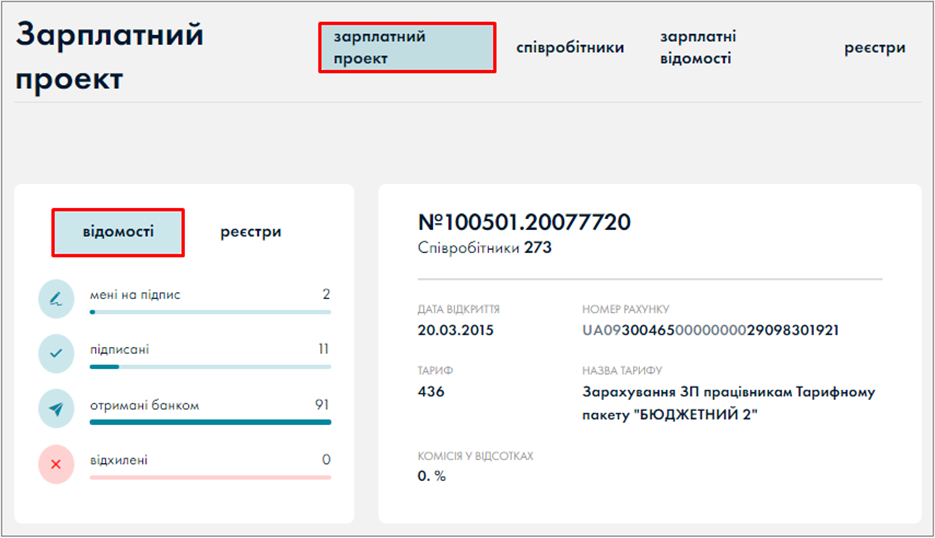This screenshot has height=538, width=935.
Task: Click the red X icon for rejected statements
Action: (56, 464)
